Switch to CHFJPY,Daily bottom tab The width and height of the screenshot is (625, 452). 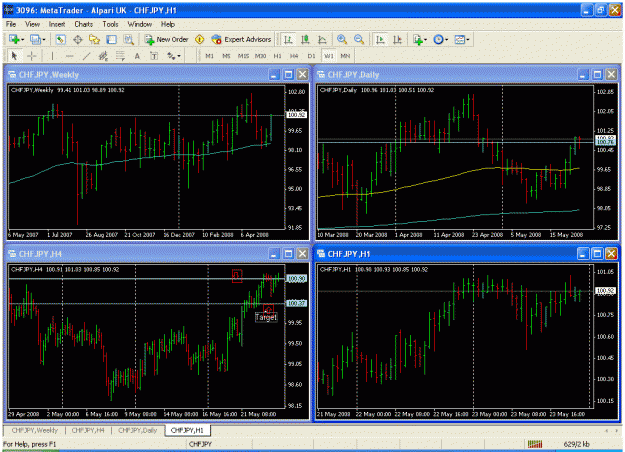pyautogui.click(x=138, y=430)
